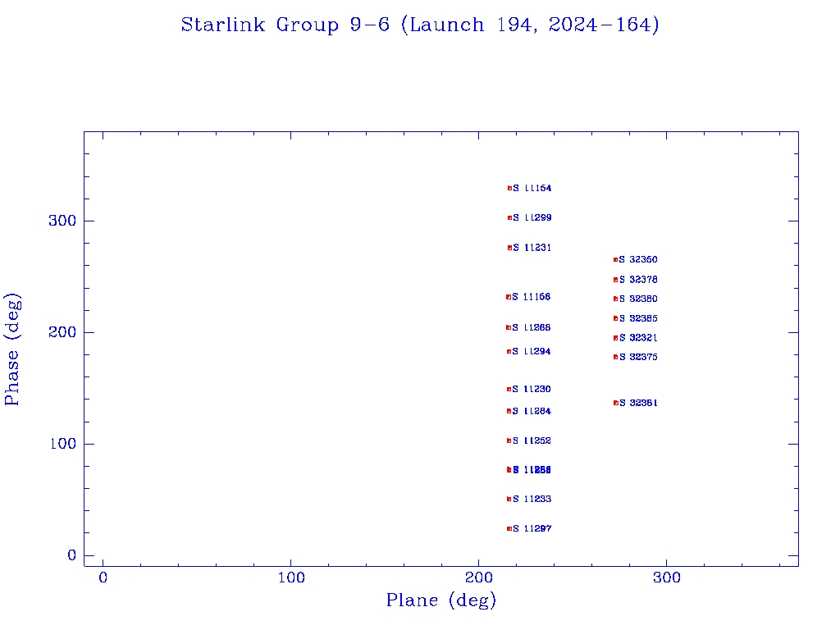Select the S 11252 satellite label
This screenshot has width=840, height=630.
(x=532, y=441)
